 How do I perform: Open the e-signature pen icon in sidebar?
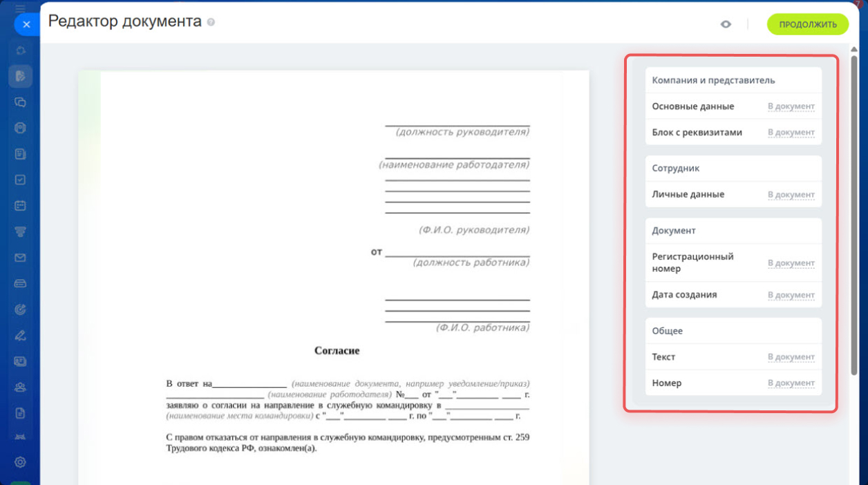click(20, 336)
